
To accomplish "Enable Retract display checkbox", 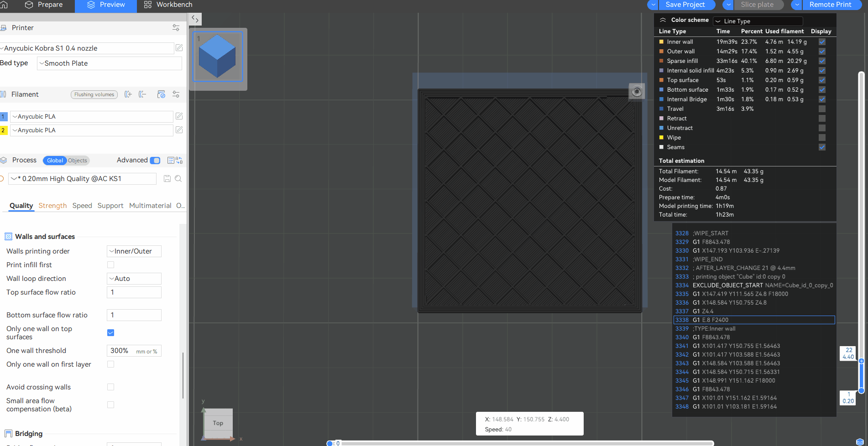I will coord(822,119).
